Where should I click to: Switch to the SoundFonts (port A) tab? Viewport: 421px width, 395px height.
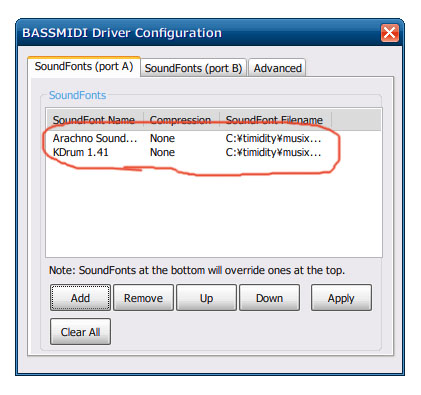pyautogui.click(x=84, y=66)
